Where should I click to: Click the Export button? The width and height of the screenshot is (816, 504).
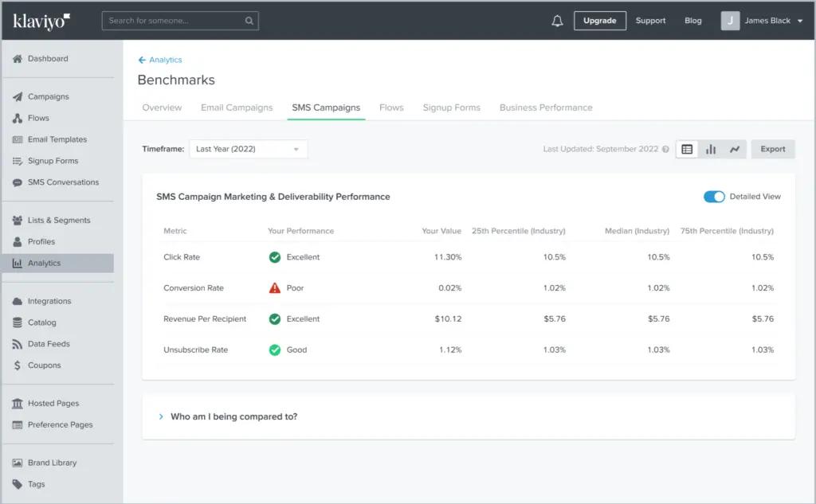[772, 149]
